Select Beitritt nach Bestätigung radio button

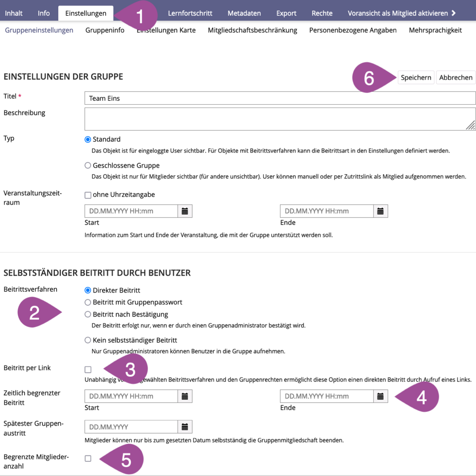(88, 315)
